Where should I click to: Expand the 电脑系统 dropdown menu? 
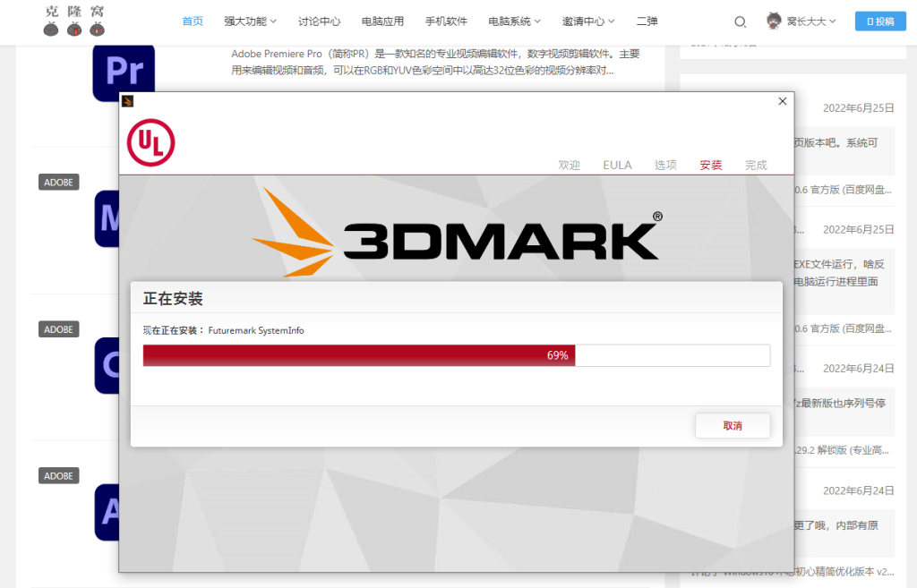(515, 21)
